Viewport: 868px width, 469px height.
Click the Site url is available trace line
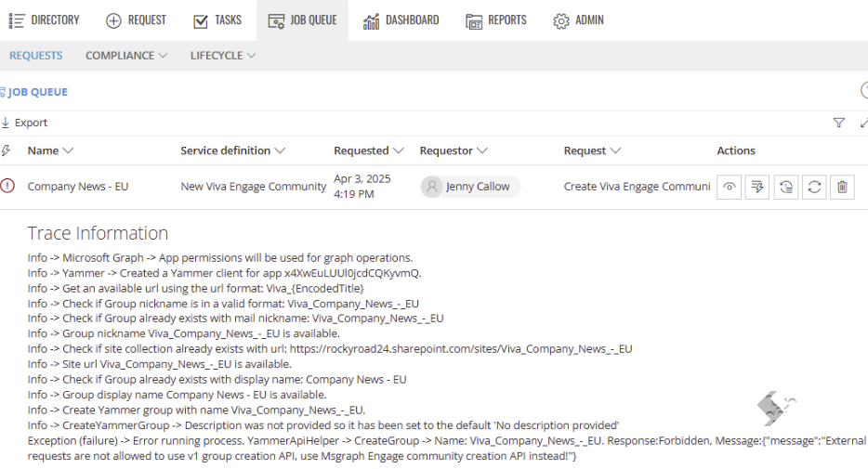160,364
